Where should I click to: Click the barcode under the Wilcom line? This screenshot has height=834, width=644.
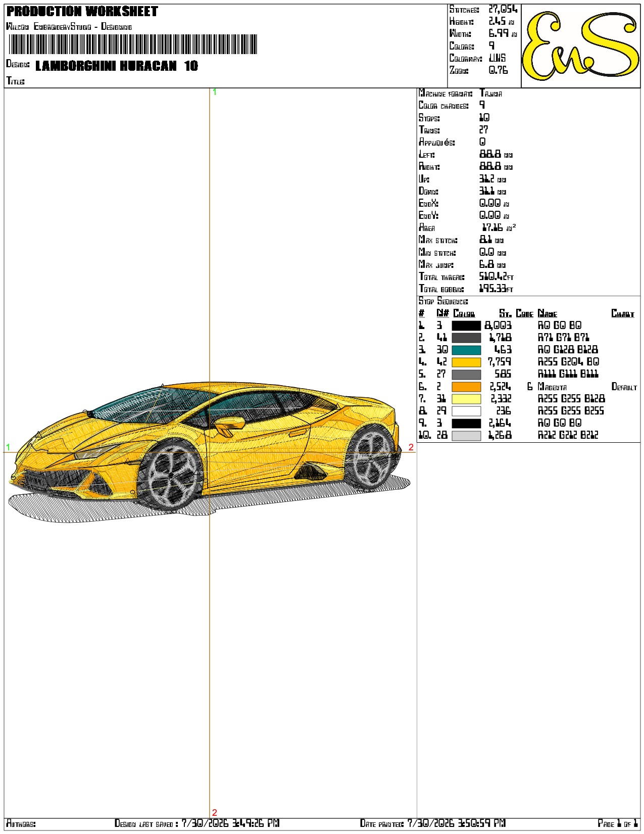coord(133,44)
